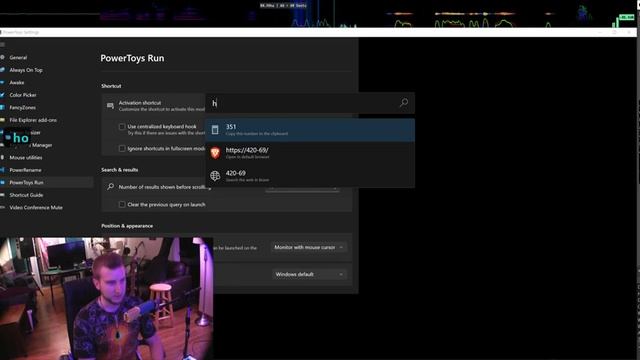The height and width of the screenshot is (360, 640).
Task: Open Mouse utilities page
Action: [x=26, y=158]
